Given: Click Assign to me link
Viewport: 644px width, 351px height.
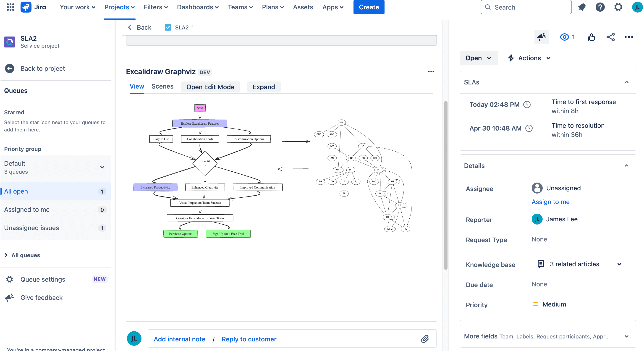Looking at the screenshot, I should [550, 202].
